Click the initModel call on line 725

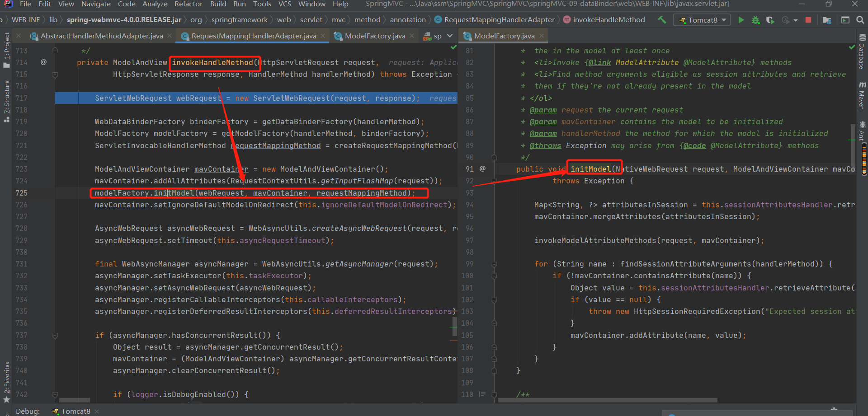tap(174, 193)
